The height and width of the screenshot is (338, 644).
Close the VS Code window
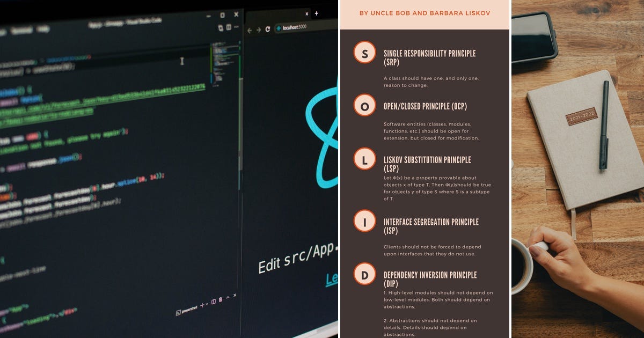(236, 14)
